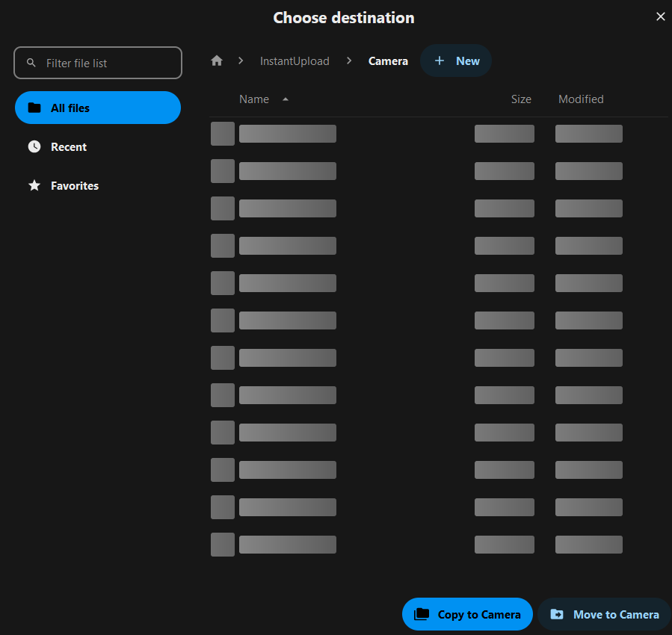
Task: Click the folder-arrow icon on Move to Camera
Action: (x=557, y=614)
